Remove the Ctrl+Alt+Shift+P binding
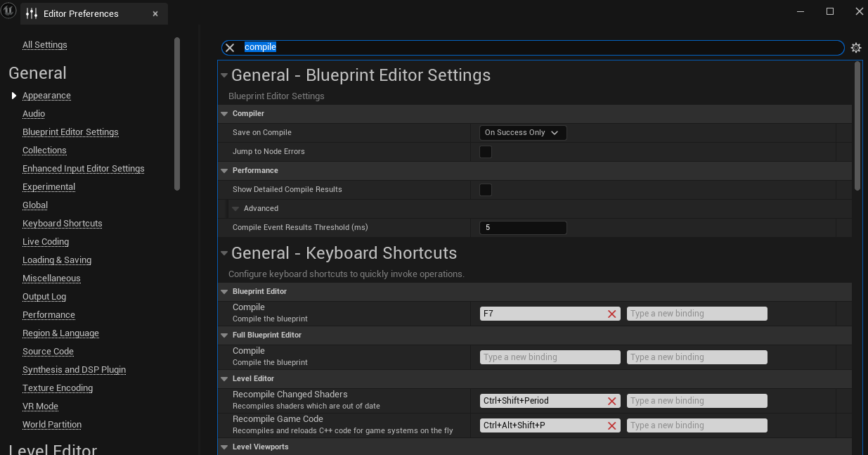 pyautogui.click(x=611, y=425)
